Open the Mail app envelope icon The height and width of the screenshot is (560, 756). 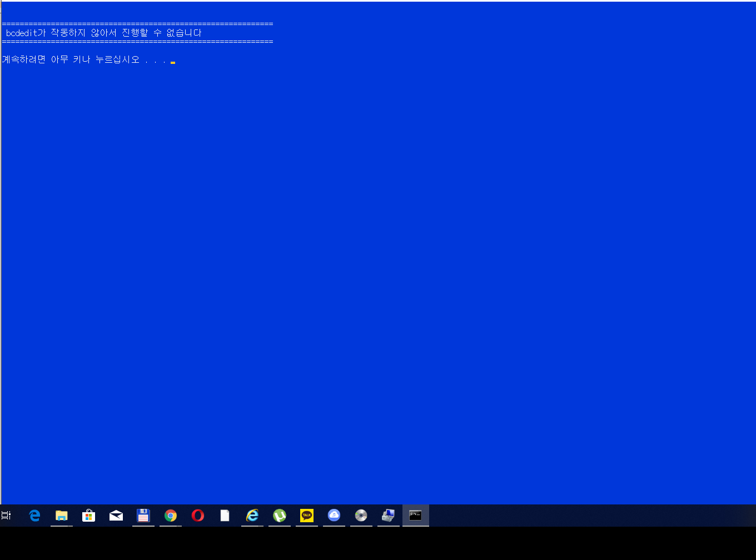coord(116,516)
